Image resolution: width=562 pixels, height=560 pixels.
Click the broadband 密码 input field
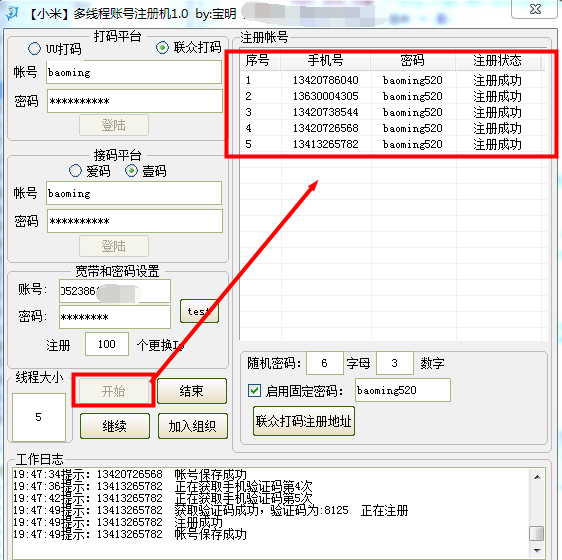click(x=115, y=317)
